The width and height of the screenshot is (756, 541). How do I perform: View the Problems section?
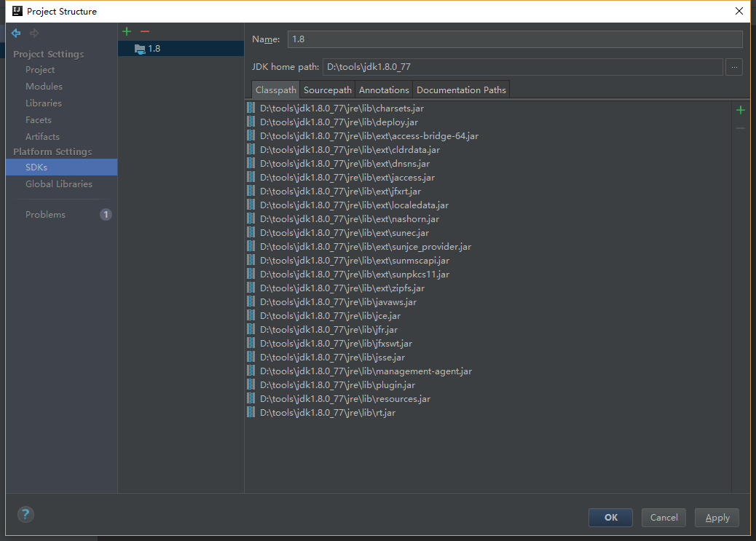coord(45,214)
